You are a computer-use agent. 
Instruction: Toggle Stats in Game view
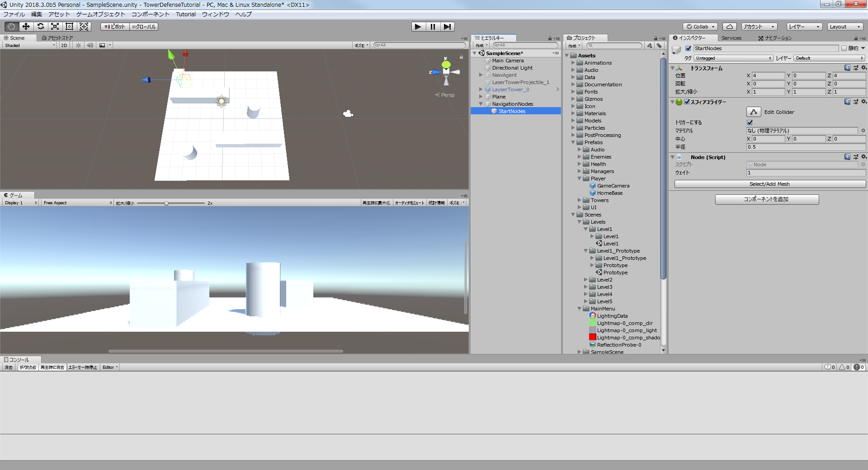[x=437, y=203]
